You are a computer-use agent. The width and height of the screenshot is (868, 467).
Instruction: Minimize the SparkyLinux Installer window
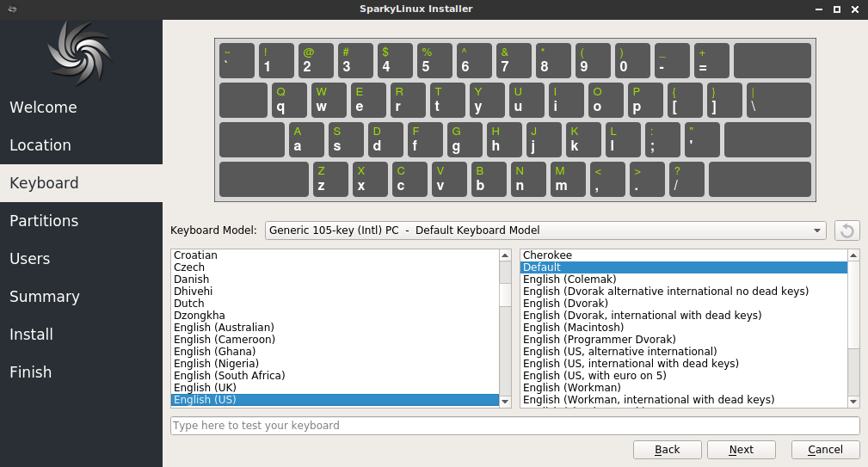coord(819,9)
